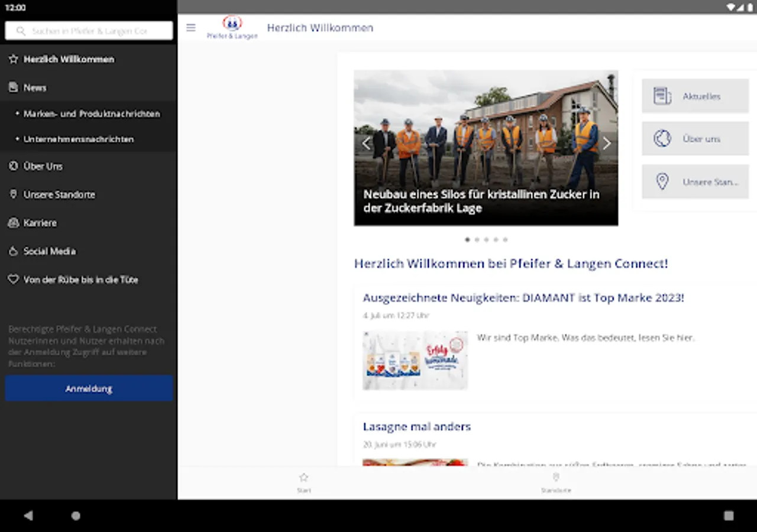Open the Neubau eines Silos slide headline
This screenshot has height=532, width=757.
(481, 201)
